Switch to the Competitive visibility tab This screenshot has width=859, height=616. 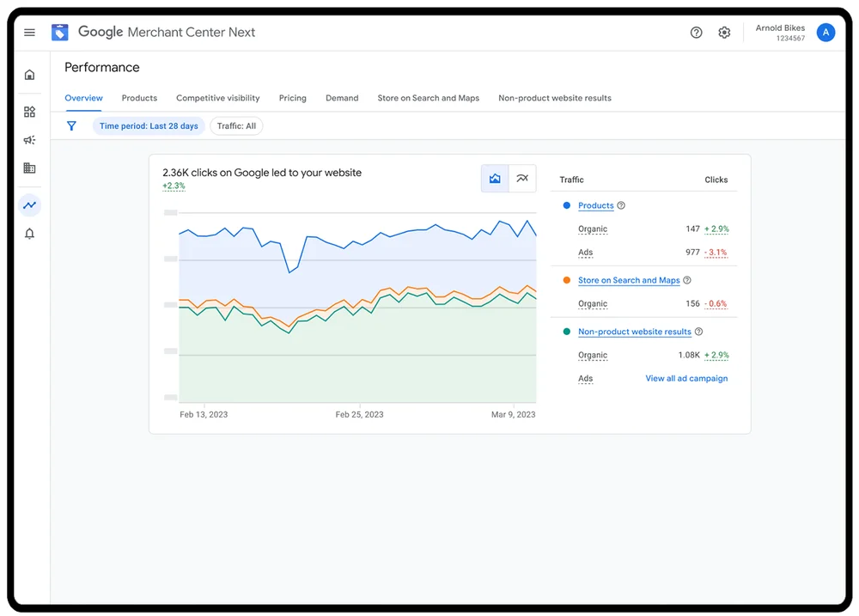pos(217,98)
